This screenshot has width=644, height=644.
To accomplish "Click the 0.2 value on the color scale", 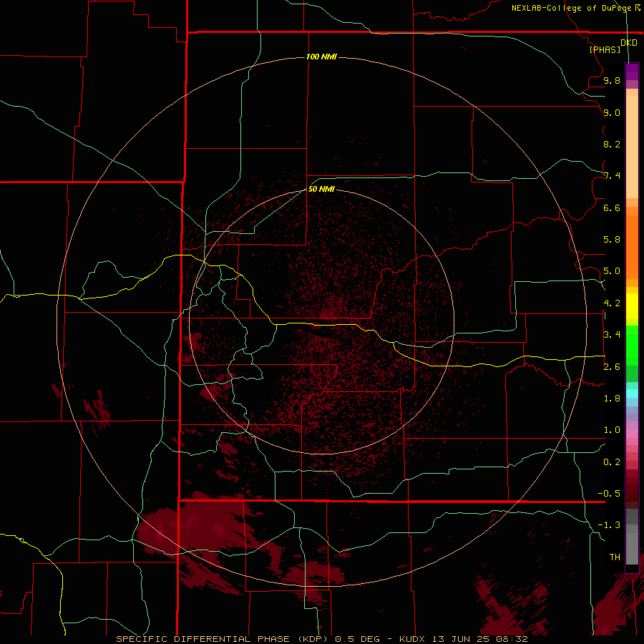I will point(612,462).
